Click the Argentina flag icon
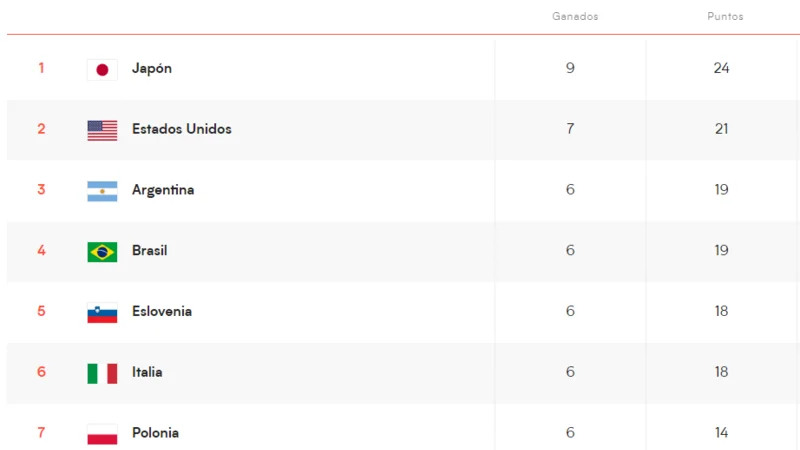800x450 pixels. coord(102,191)
